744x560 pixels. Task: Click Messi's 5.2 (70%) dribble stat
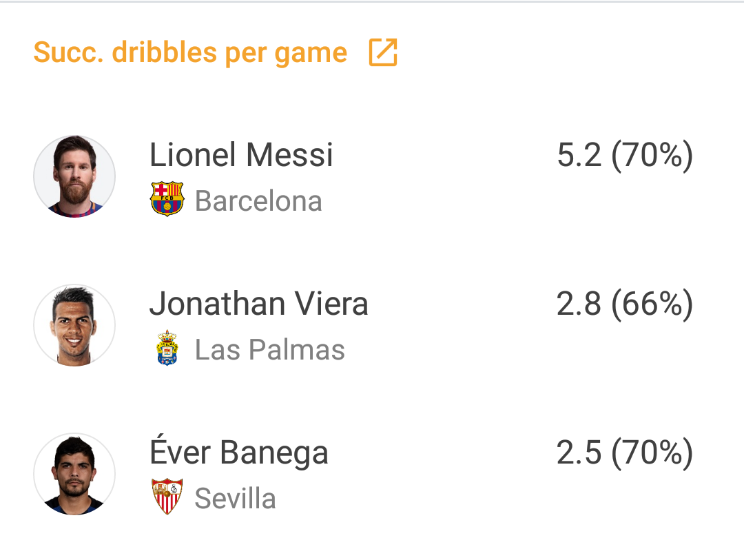point(625,155)
